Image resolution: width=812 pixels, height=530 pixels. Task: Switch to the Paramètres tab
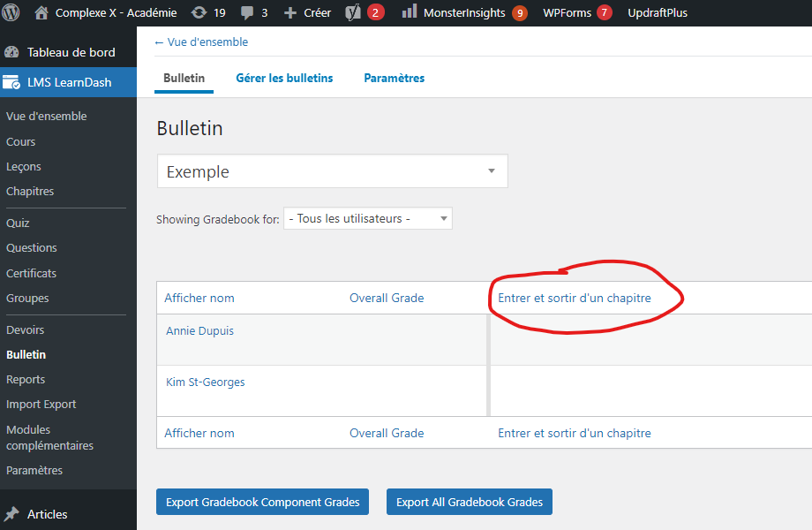click(x=394, y=78)
